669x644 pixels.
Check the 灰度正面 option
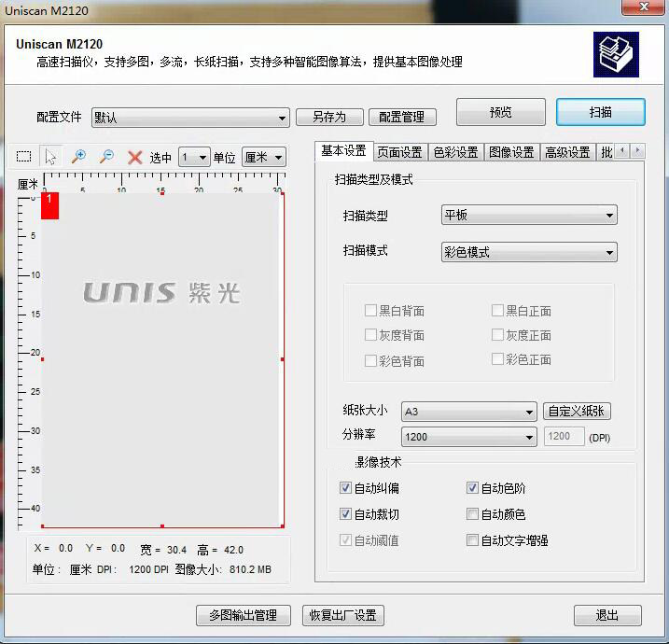(497, 334)
